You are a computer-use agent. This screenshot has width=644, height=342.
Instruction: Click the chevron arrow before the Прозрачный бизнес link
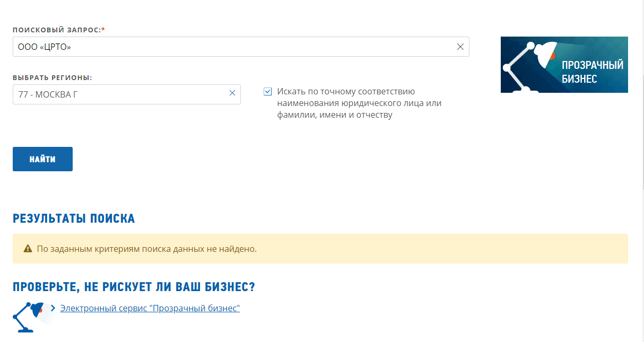click(x=53, y=308)
